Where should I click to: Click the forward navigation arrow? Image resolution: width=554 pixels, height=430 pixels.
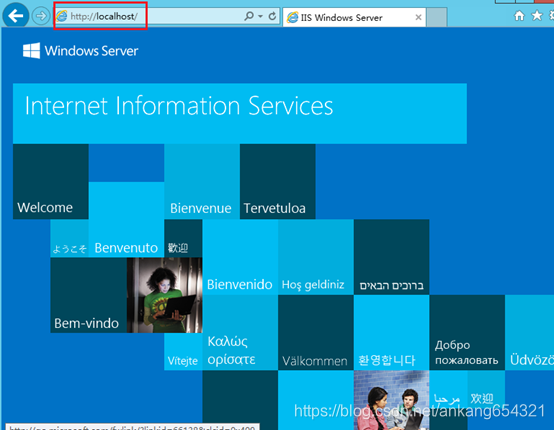point(41,16)
